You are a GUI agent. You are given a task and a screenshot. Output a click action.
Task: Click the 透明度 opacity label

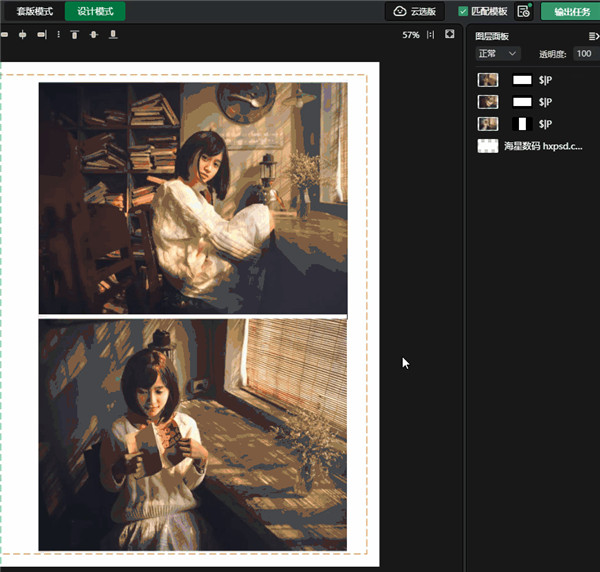point(553,54)
